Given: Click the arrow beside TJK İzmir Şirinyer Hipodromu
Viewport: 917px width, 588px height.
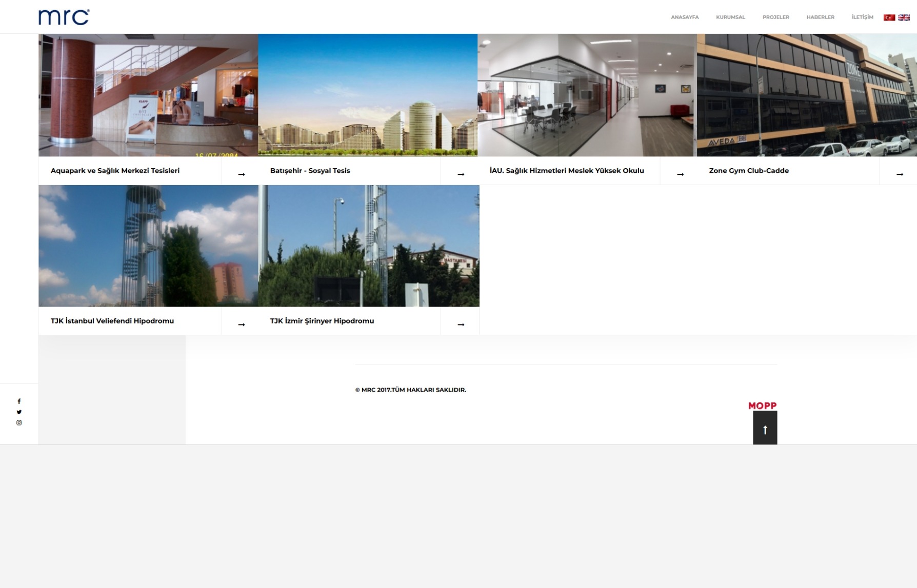Looking at the screenshot, I should (x=461, y=325).
